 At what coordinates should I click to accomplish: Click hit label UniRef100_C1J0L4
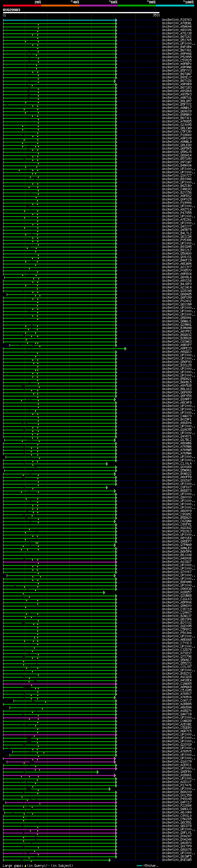pos(177,464)
